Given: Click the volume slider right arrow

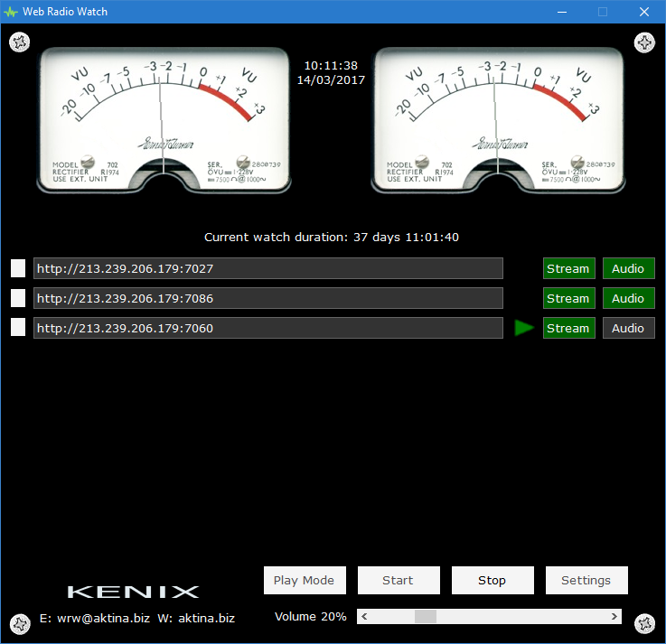Looking at the screenshot, I should click(x=614, y=617).
